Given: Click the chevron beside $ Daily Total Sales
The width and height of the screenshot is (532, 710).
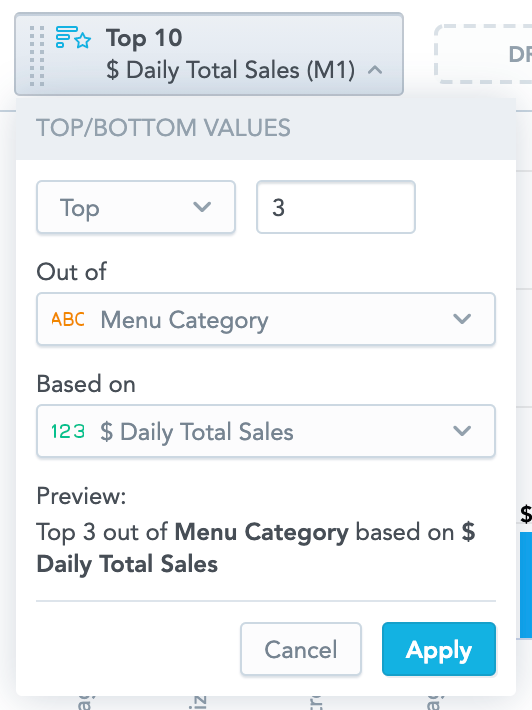Looking at the screenshot, I should pos(462,431).
